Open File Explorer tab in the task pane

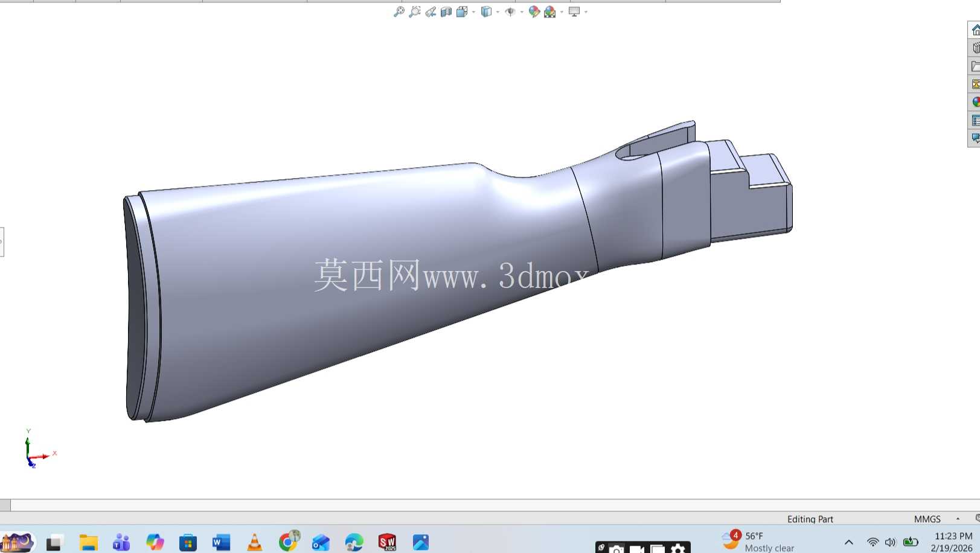pyautogui.click(x=975, y=66)
